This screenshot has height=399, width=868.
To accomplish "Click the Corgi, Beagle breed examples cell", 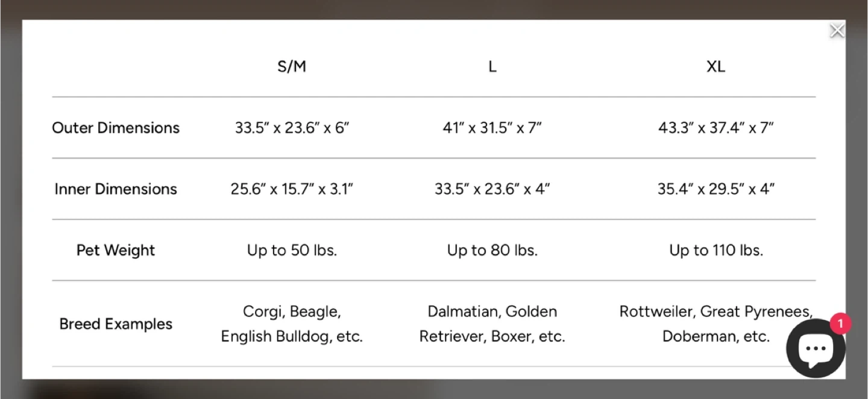I will [x=292, y=324].
